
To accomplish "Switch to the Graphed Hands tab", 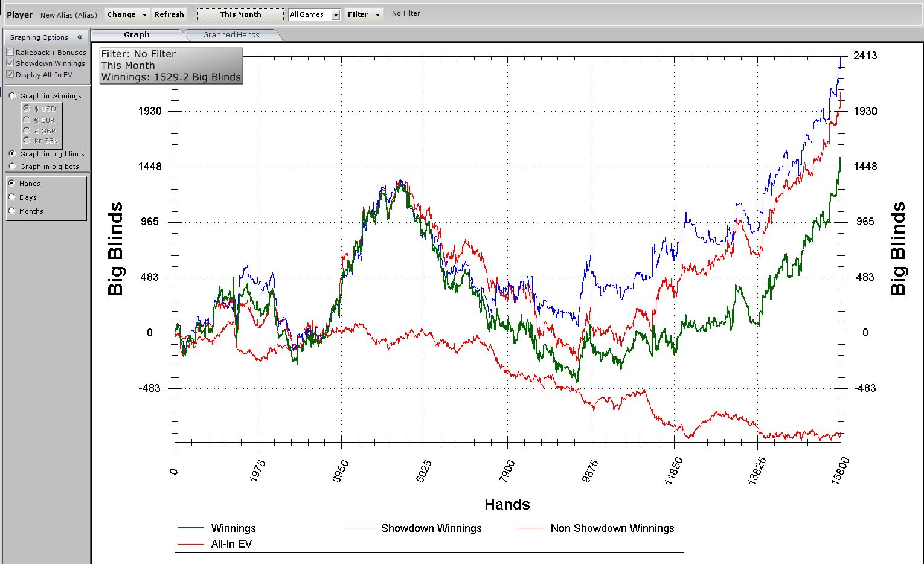I will click(231, 35).
